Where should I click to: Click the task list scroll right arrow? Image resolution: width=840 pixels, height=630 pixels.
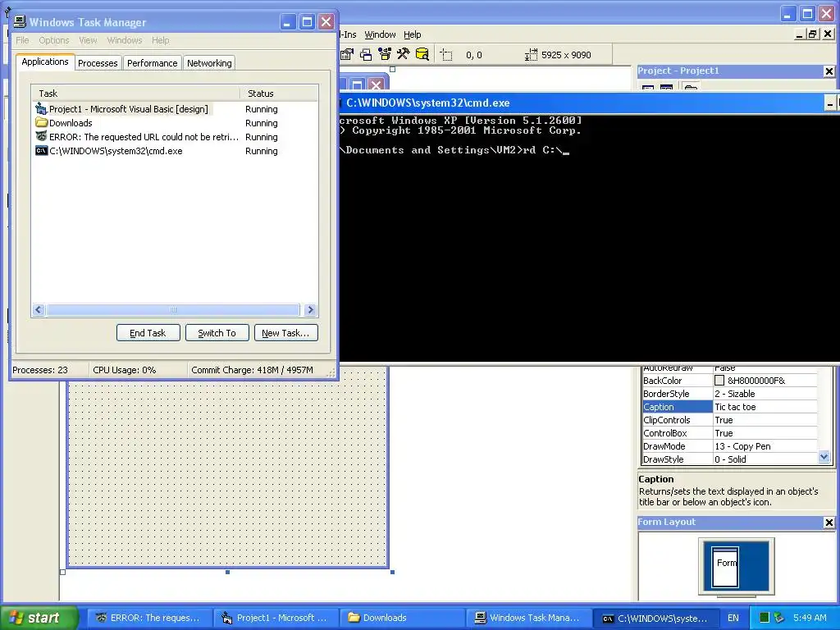click(x=310, y=309)
